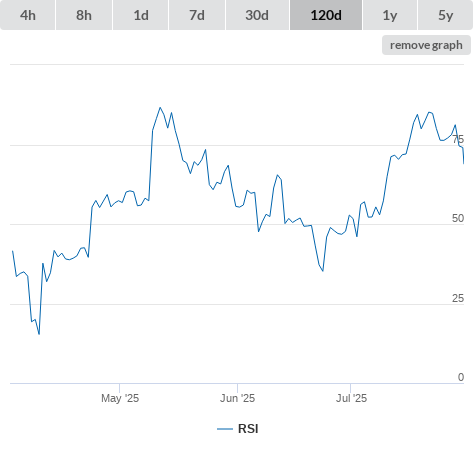Click the May '25 axis label
Viewport: 474px width, 455px height.
(120, 398)
